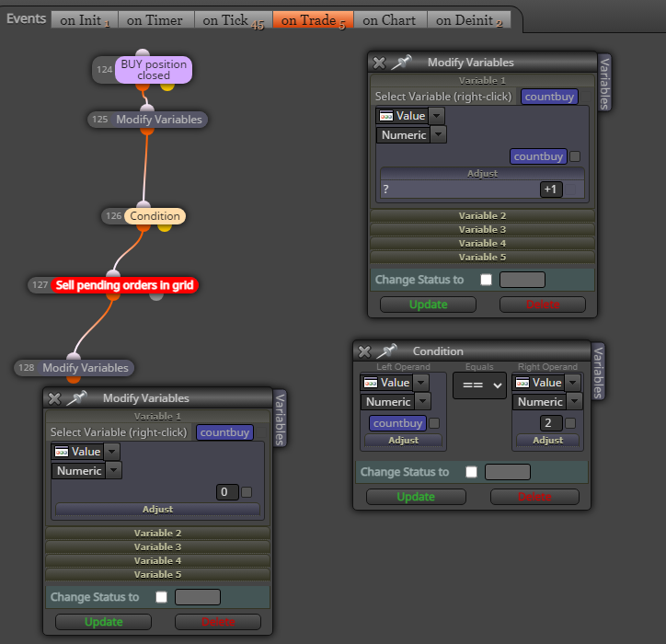The width and height of the screenshot is (666, 644).
Task: Switch to the on Chart events tab
Action: pos(389,20)
